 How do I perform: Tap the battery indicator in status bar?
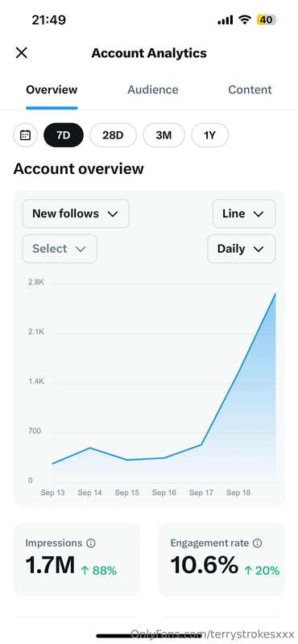pos(267,19)
